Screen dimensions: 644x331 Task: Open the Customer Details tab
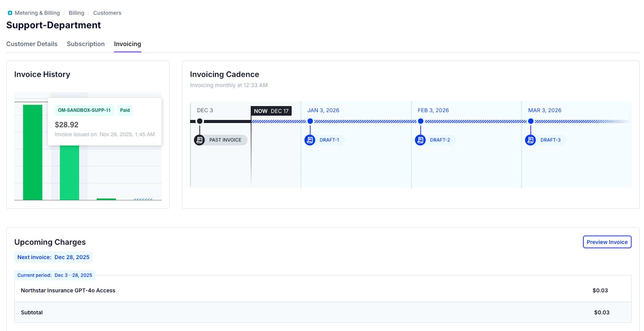(32, 44)
